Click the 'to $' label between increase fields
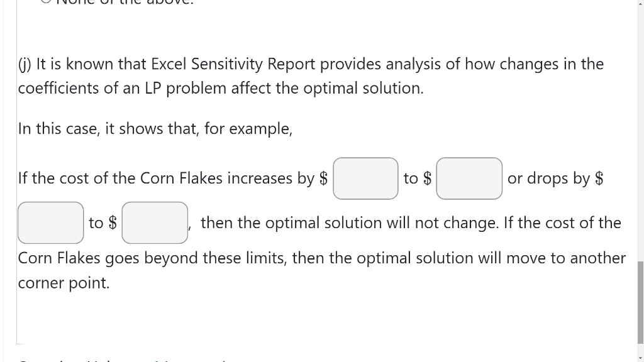 (x=418, y=178)
